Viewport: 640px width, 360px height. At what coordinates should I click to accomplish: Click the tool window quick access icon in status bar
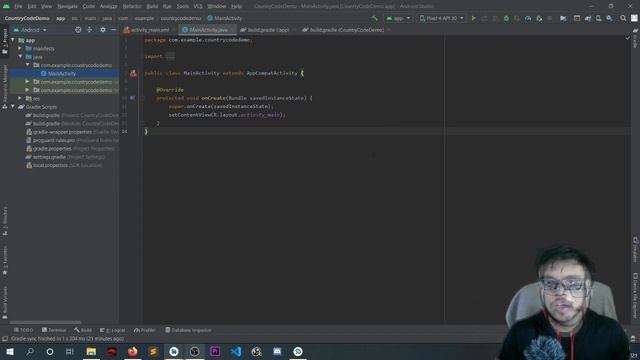(x=5, y=339)
